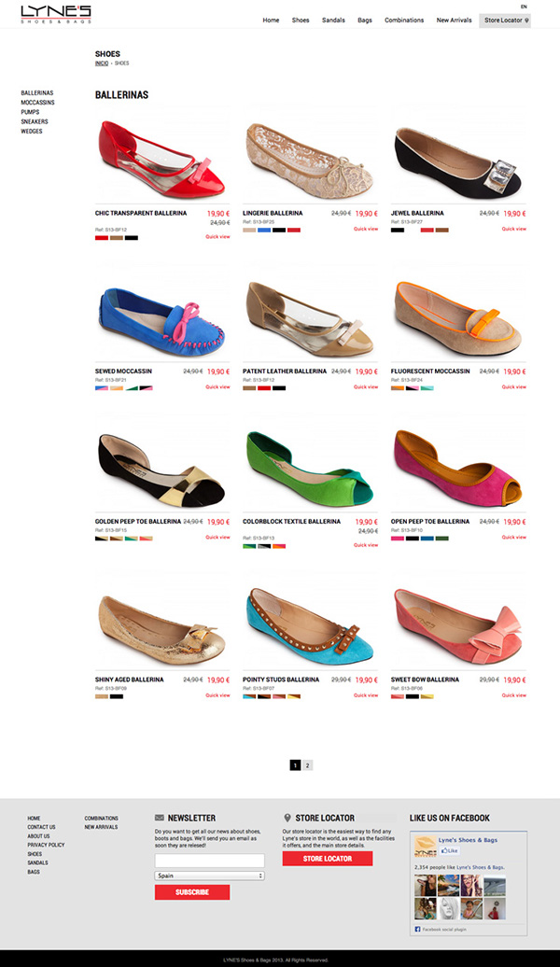Click the red Store Locator button
Image resolution: width=560 pixels, height=967 pixels.
point(328,859)
